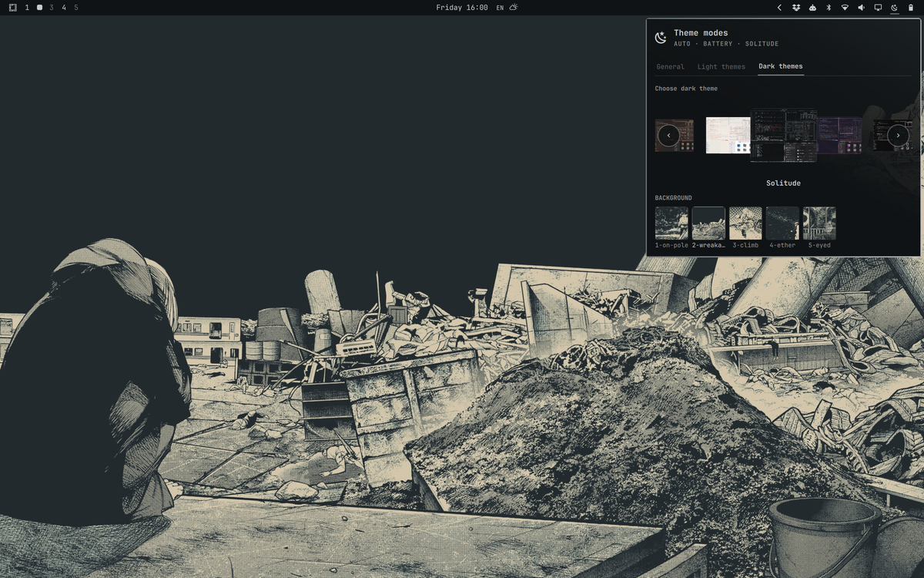Viewport: 924px width, 578px height.
Task: Select the Dark themes tab
Action: (781, 66)
